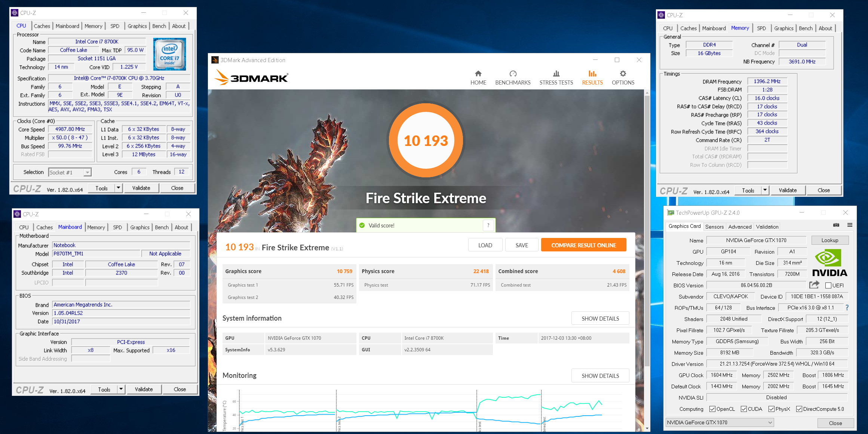The image size is (868, 434).
Task: Click the NVIDIA logo in GPU-Z
Action: (x=829, y=263)
